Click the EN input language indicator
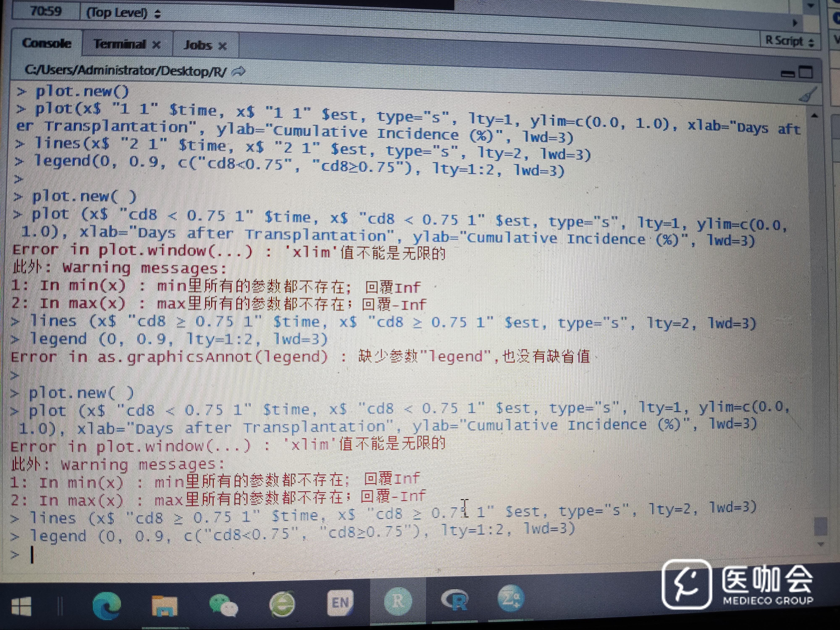840x630 pixels. click(x=340, y=603)
